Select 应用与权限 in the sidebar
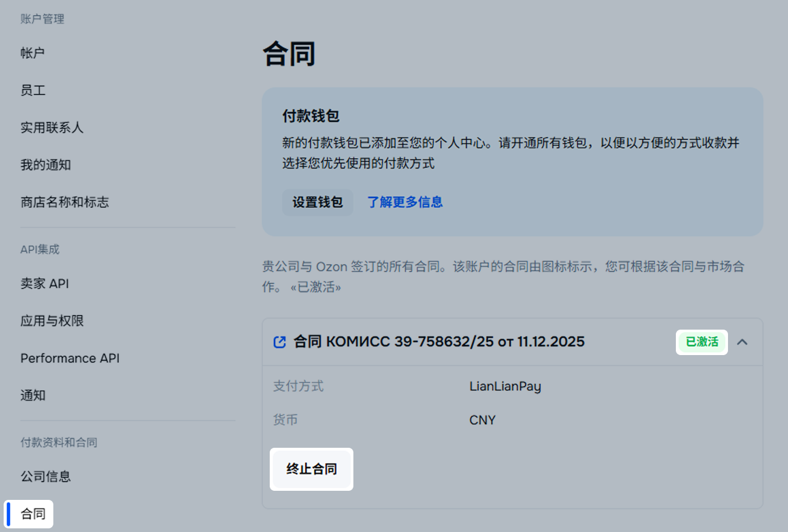Screen dimensions: 788x532 [x=52, y=321]
